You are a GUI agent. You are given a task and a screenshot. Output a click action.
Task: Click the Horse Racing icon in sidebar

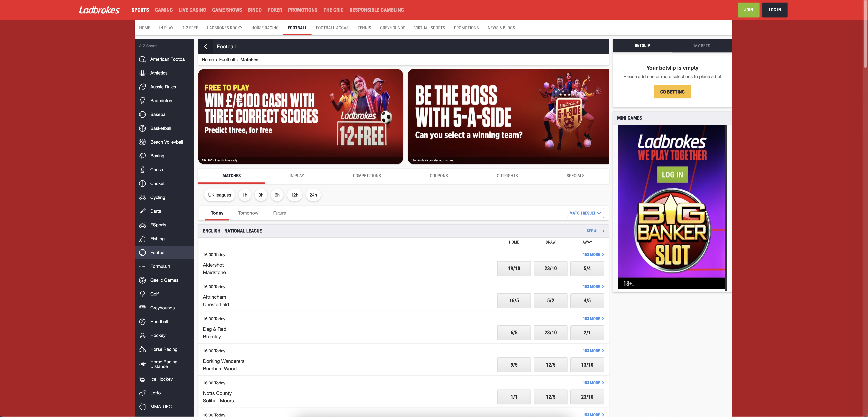(x=143, y=349)
